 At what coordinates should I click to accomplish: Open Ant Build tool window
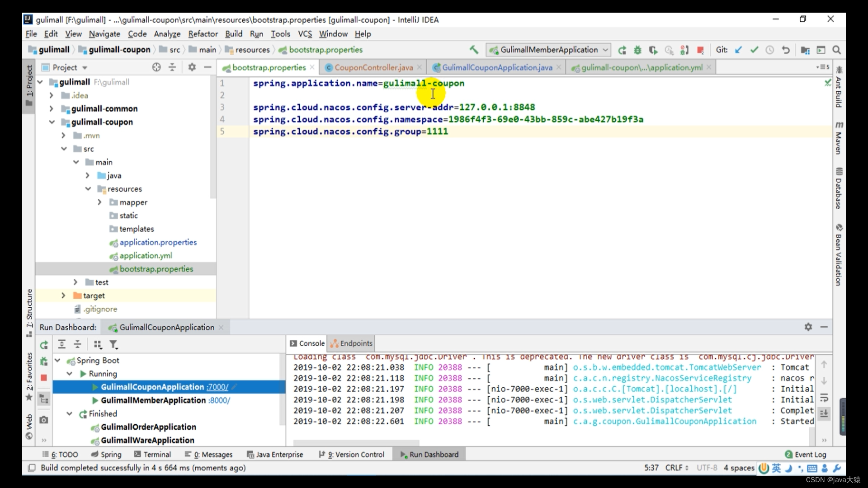tap(839, 87)
